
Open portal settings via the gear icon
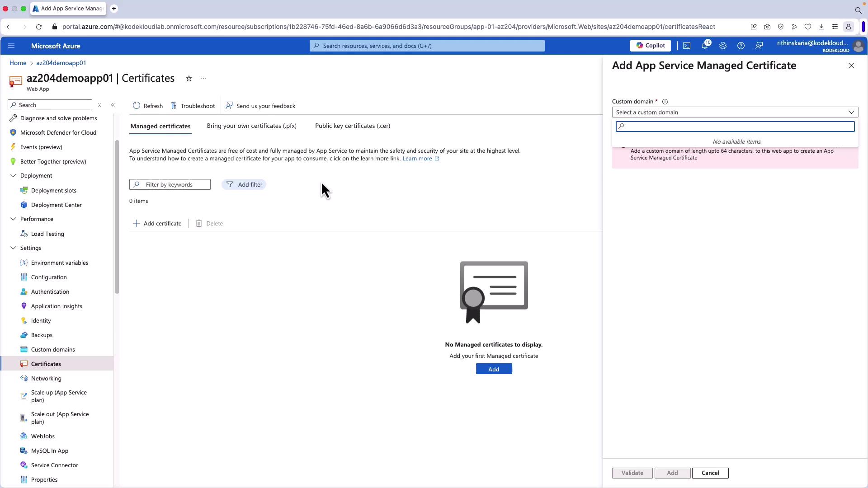(x=723, y=46)
